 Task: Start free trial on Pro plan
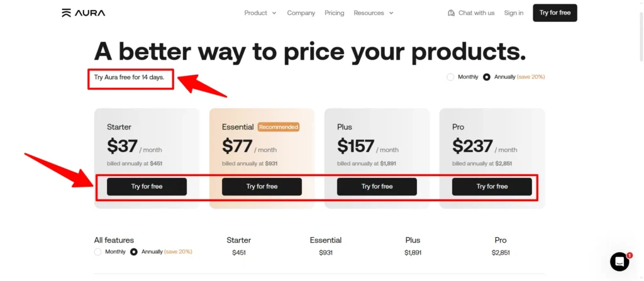click(492, 186)
